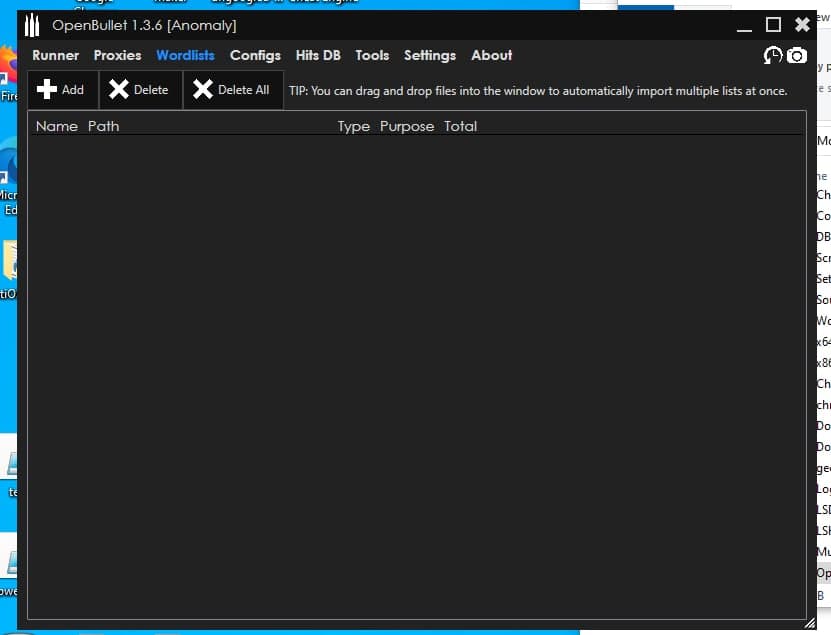Click the camera screenshot icon
The height and width of the screenshot is (635, 831).
(797, 56)
